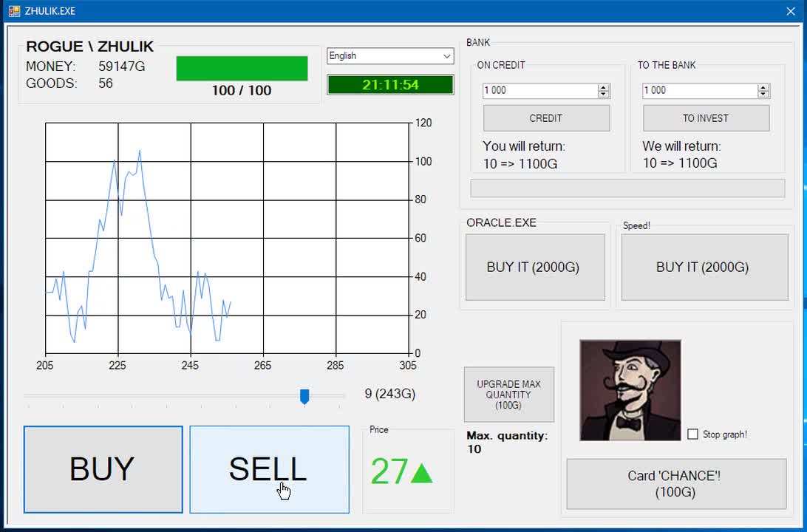Increase the ON CREDIT amount with up arrow
The width and height of the screenshot is (807, 532).
pyautogui.click(x=604, y=87)
